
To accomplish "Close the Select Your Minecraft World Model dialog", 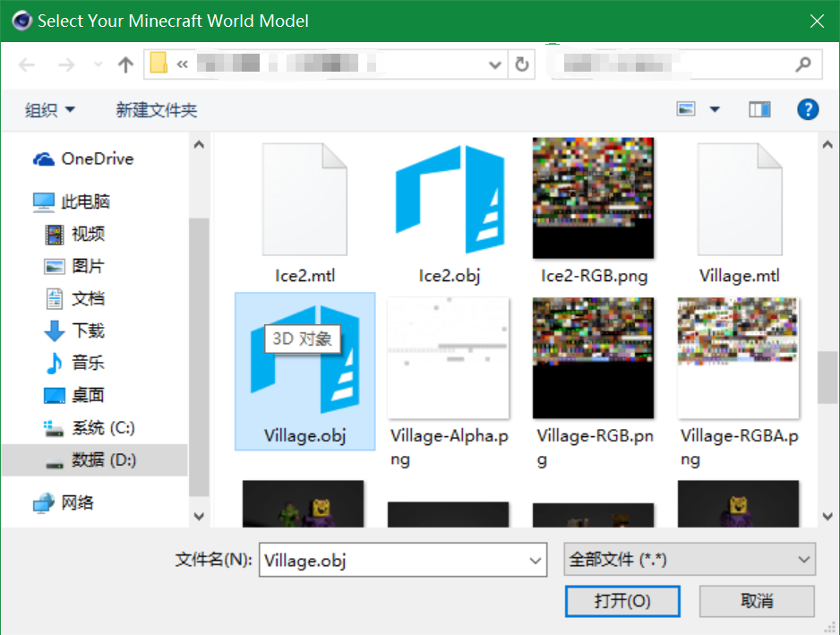I will [x=817, y=21].
